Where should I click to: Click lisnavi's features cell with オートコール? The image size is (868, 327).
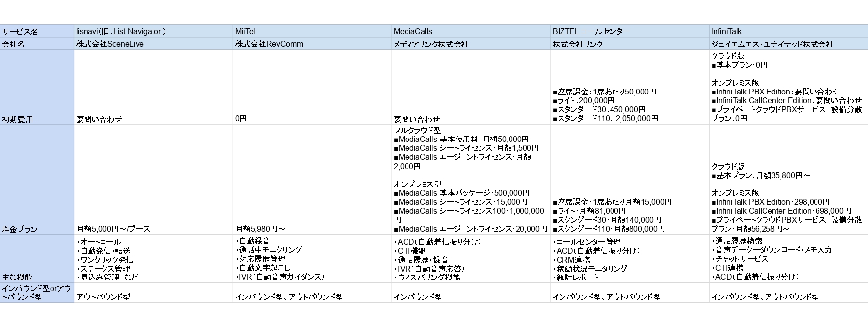(153, 259)
